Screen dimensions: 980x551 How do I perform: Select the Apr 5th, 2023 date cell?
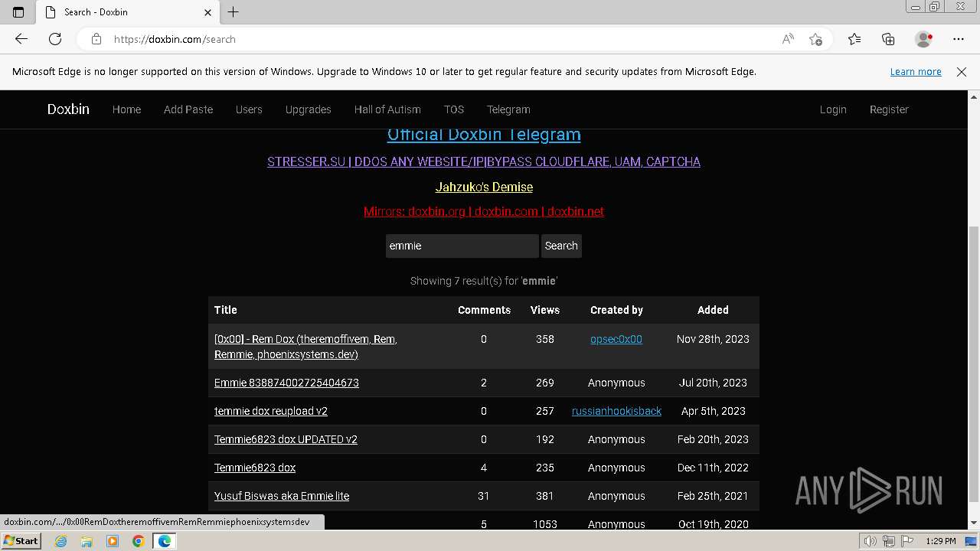pyautogui.click(x=713, y=411)
